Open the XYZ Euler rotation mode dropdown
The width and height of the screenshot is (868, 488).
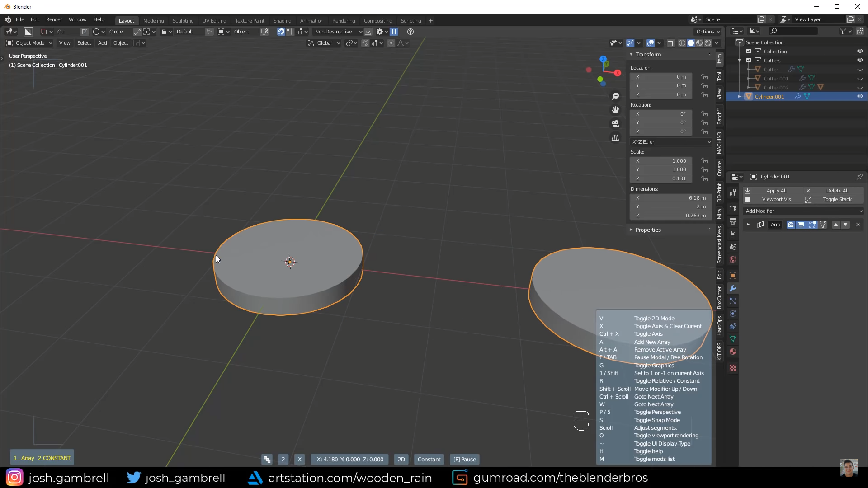(671, 142)
